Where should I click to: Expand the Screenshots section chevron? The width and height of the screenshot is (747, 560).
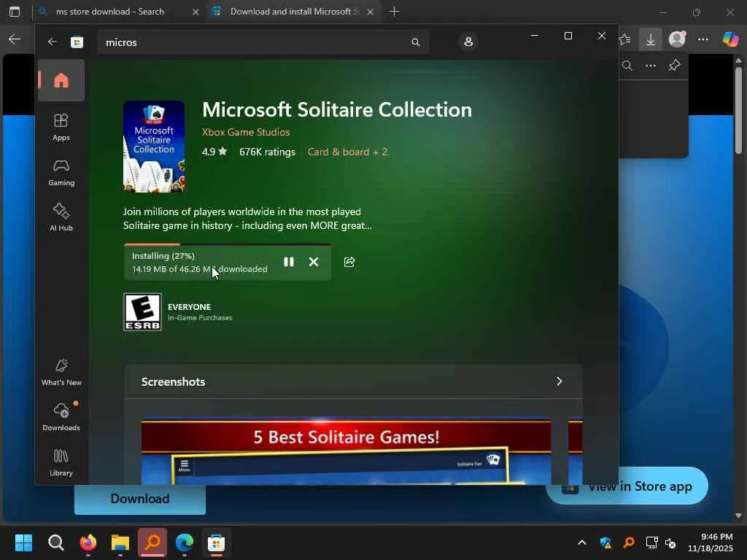560,381
